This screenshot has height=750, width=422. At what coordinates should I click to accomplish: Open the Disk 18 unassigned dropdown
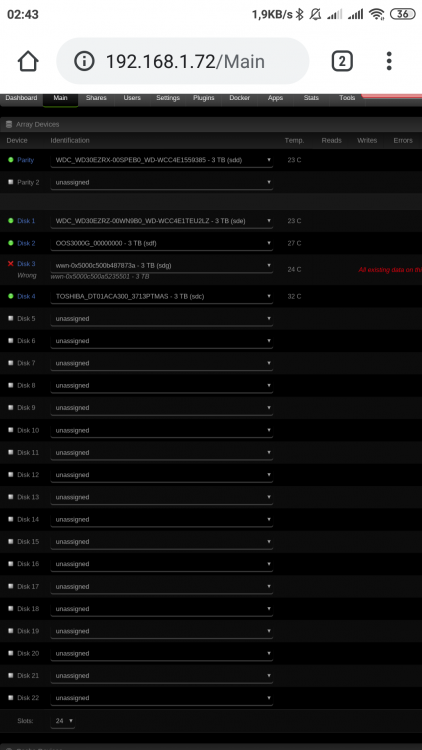(x=162, y=609)
